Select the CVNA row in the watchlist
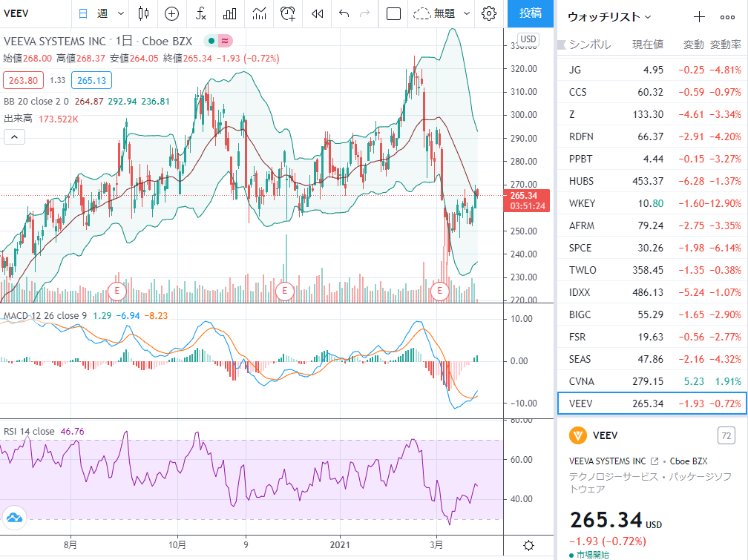 (652, 381)
